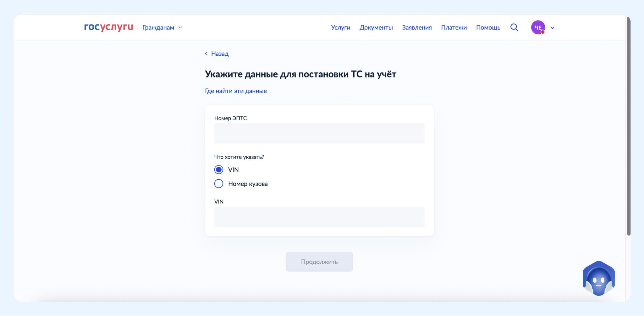Expand the profile menu chevron arrow
This screenshot has height=316, width=644.
pos(552,28)
